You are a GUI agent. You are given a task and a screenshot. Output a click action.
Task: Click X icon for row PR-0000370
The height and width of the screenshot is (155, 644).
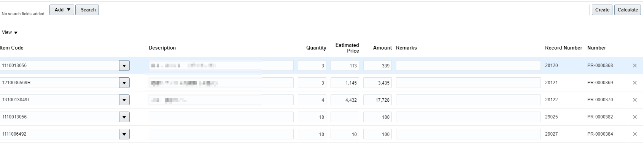click(x=634, y=100)
